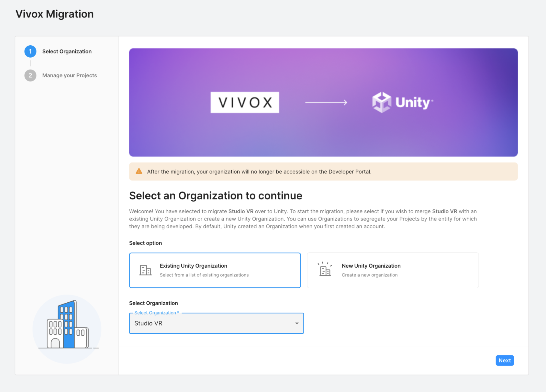Image resolution: width=546 pixels, height=392 pixels.
Task: Go to the Manage your Projects step
Action: 70,75
